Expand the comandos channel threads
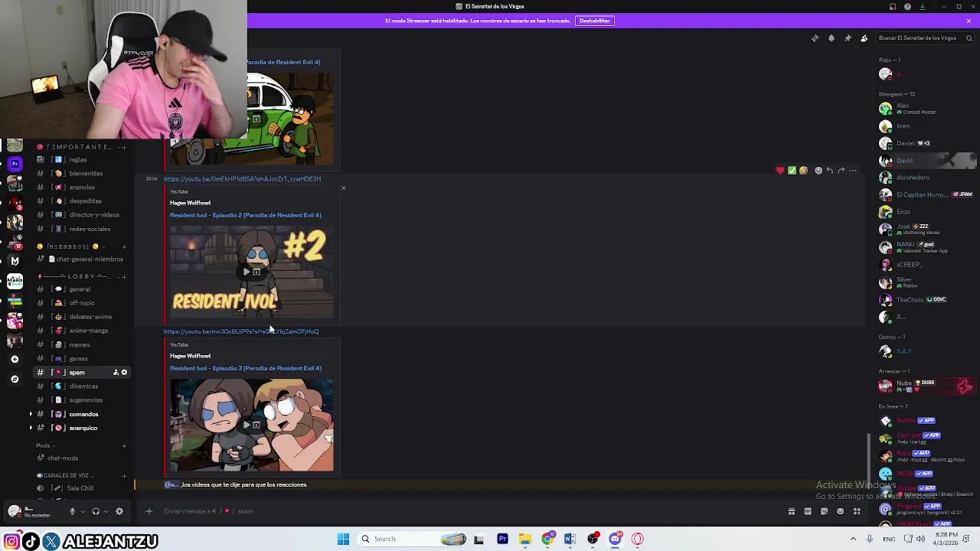Image resolution: width=980 pixels, height=551 pixels. (x=31, y=414)
